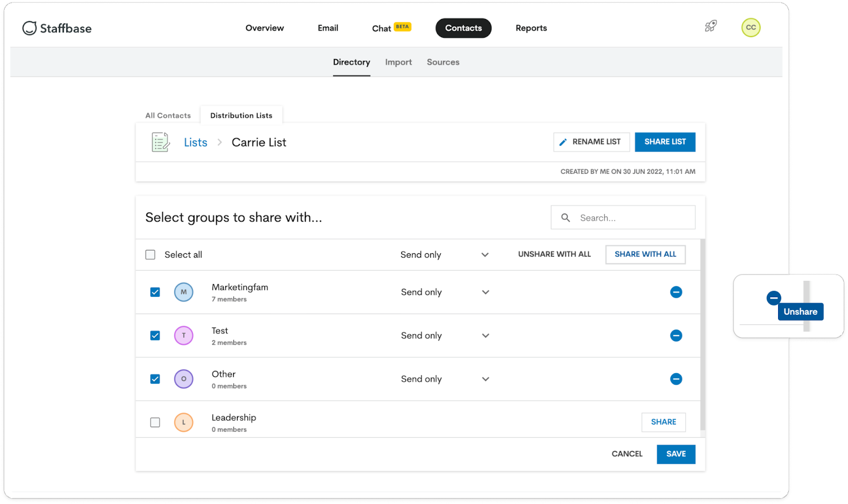Open the header Send only permission dropdown
The width and height of the screenshot is (848, 504).
pyautogui.click(x=445, y=255)
